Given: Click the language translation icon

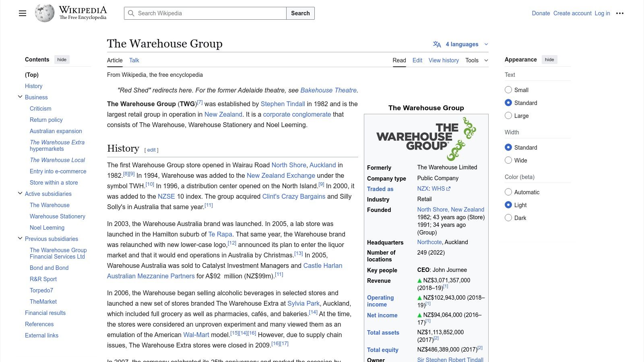Looking at the screenshot, I should point(437,44).
